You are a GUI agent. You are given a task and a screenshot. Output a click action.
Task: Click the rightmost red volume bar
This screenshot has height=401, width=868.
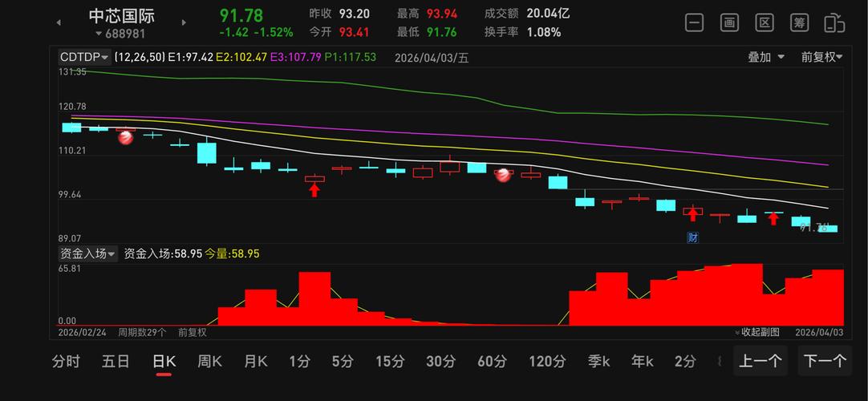[x=828, y=298]
